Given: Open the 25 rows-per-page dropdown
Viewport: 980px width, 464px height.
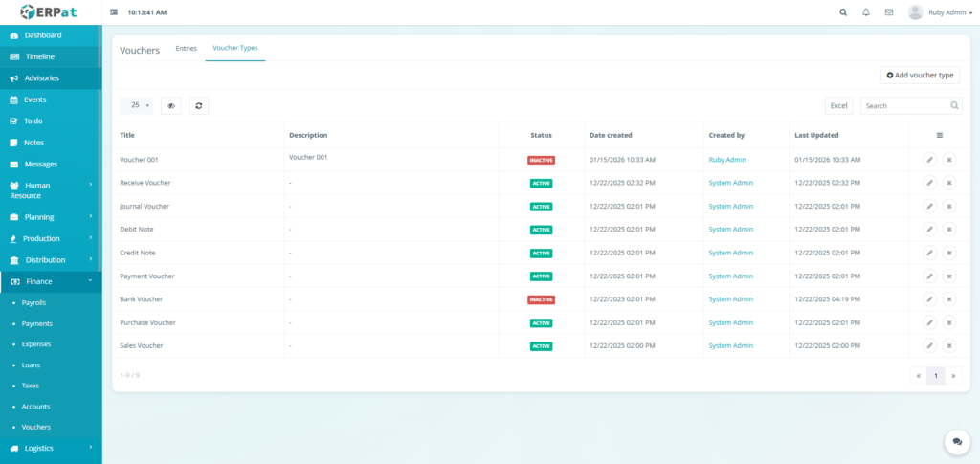Looking at the screenshot, I should tap(137, 106).
